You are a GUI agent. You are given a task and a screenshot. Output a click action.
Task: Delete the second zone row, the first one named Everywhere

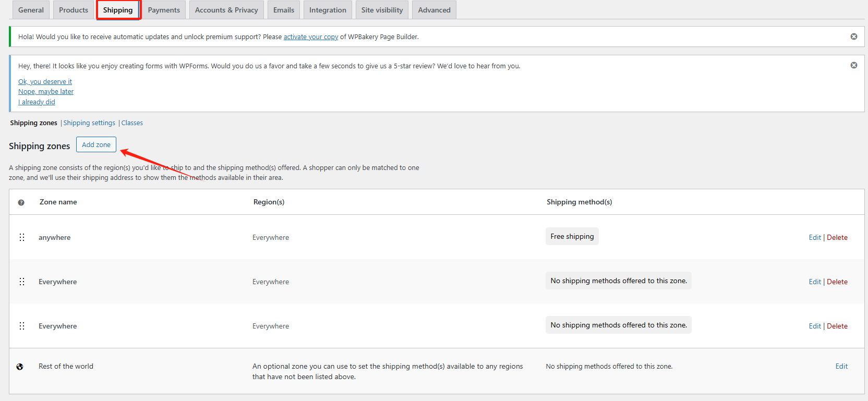coord(837,282)
